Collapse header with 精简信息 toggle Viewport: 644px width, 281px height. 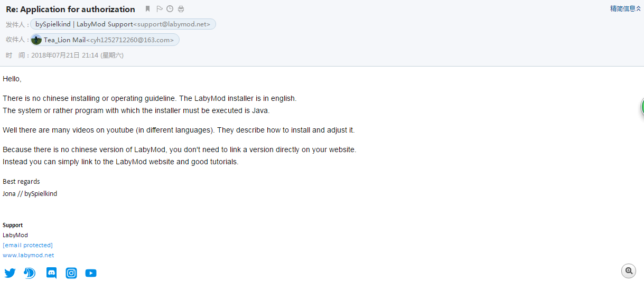tap(626, 8)
